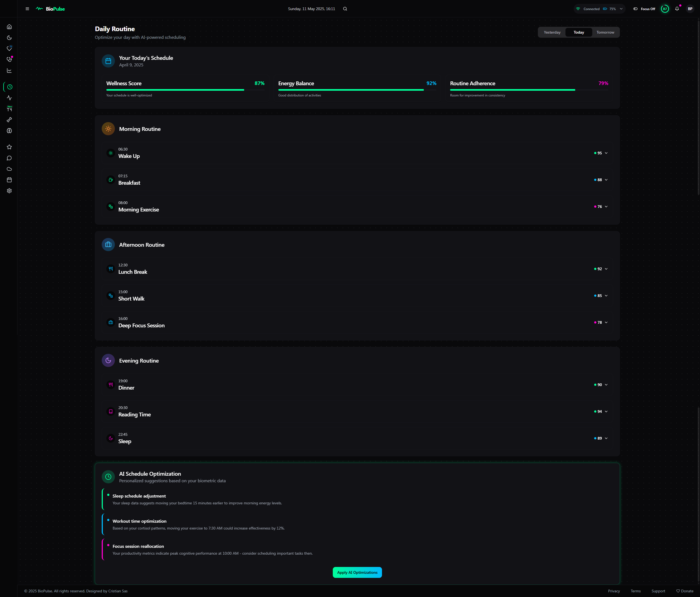Open the hamburger menu icon
This screenshot has width=700, height=597.
pos(27,9)
